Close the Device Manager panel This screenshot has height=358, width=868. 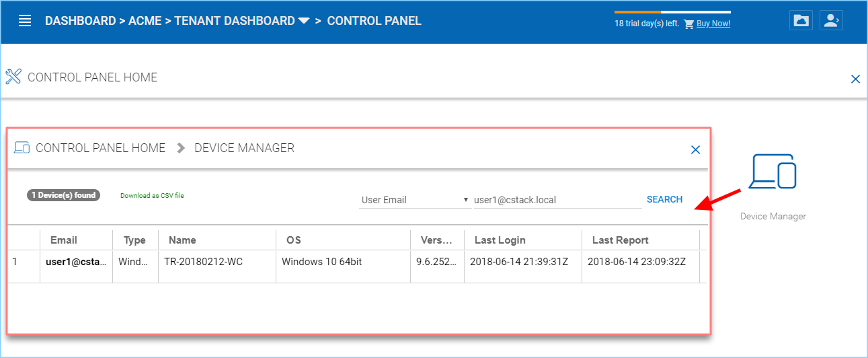point(696,149)
